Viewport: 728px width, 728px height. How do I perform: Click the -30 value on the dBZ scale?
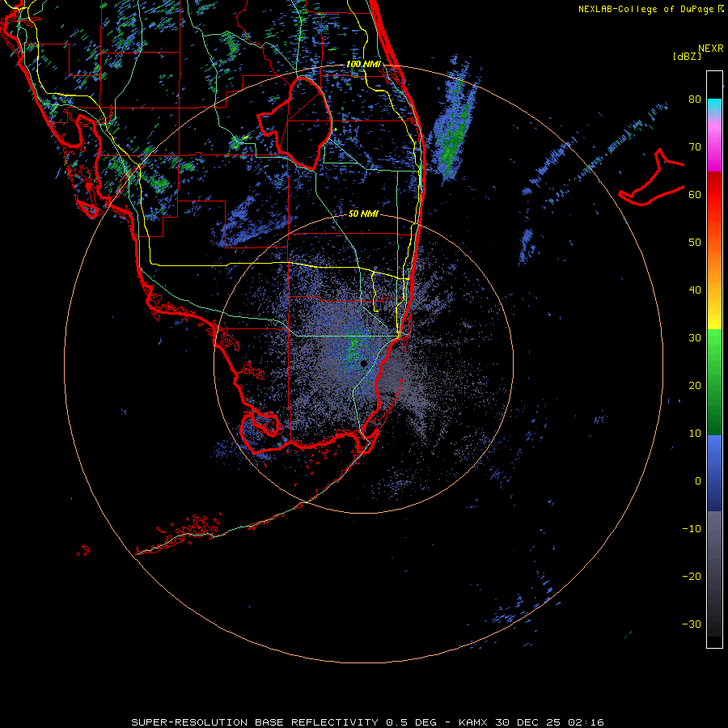pyautogui.click(x=692, y=624)
